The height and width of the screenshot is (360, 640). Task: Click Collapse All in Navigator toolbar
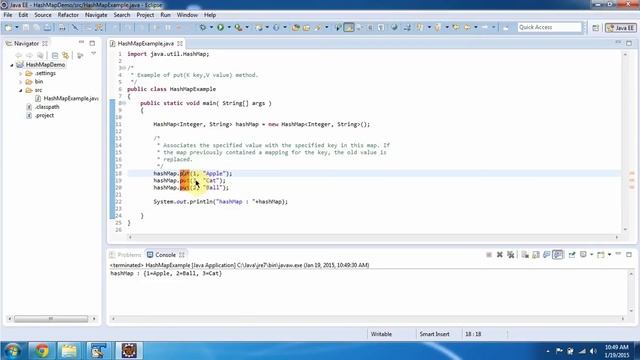pos(55,55)
